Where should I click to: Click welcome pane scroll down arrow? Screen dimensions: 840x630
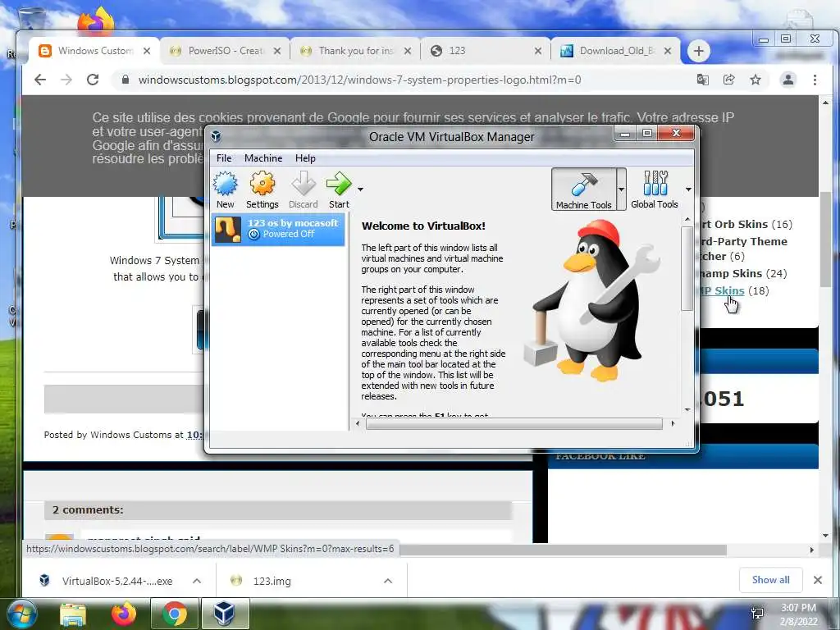[x=687, y=410]
